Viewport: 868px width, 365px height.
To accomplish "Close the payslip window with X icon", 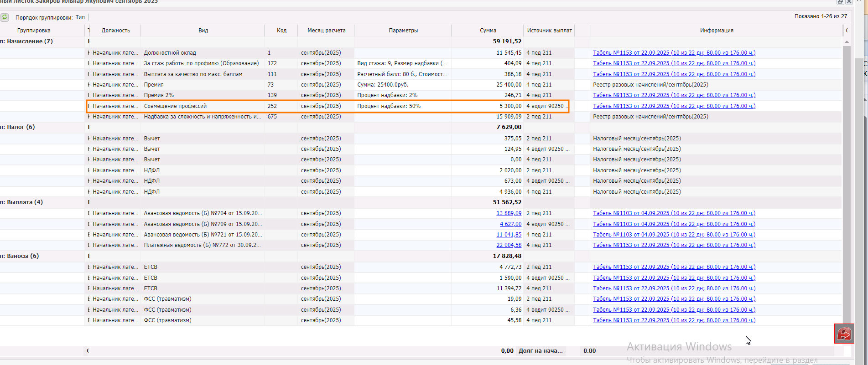I will (x=849, y=2).
